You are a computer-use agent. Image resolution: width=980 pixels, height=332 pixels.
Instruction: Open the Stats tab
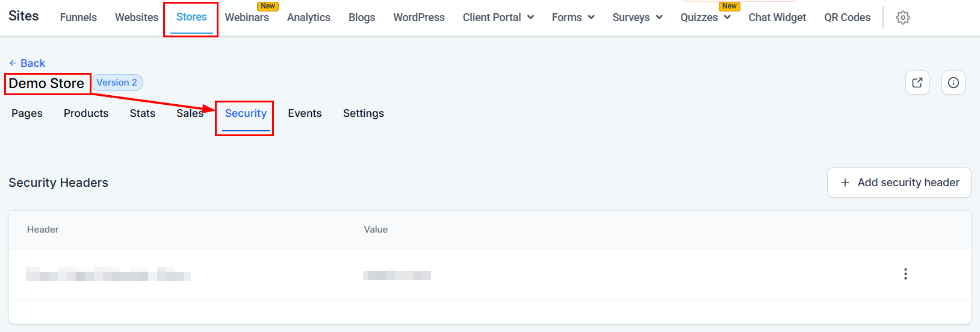(x=143, y=113)
